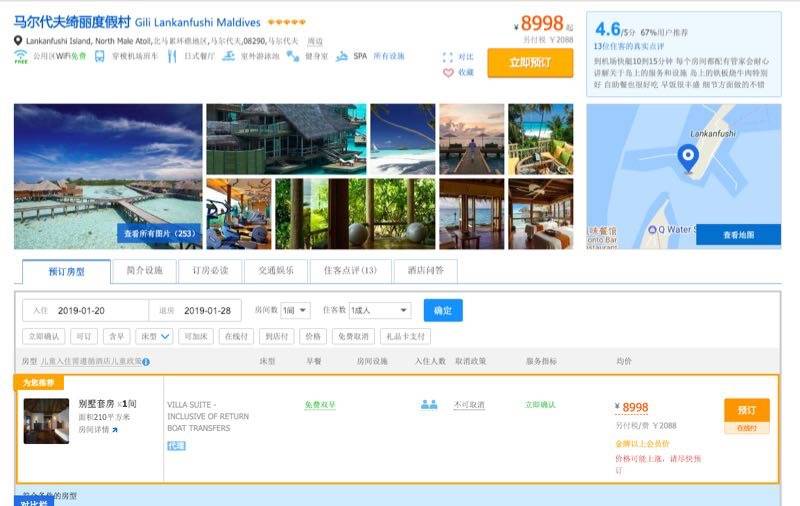Switch to the 住客点评 (13) reviews tab

click(x=351, y=271)
